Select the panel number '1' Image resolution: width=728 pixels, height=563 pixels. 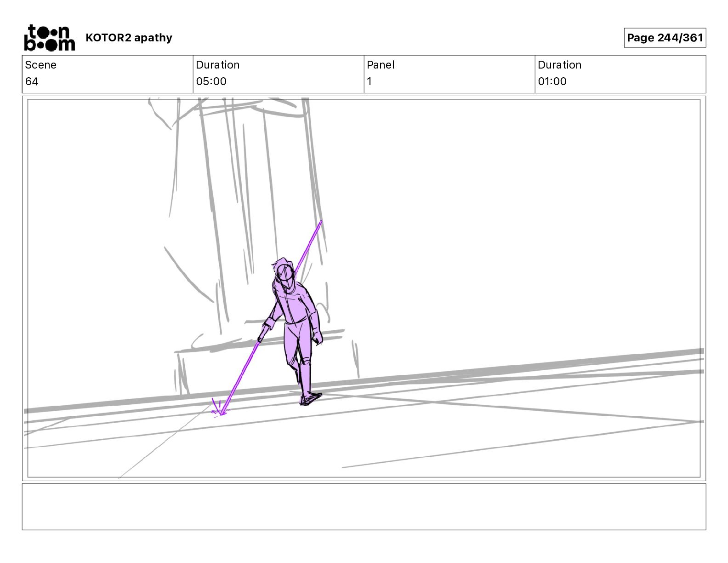[x=369, y=81]
